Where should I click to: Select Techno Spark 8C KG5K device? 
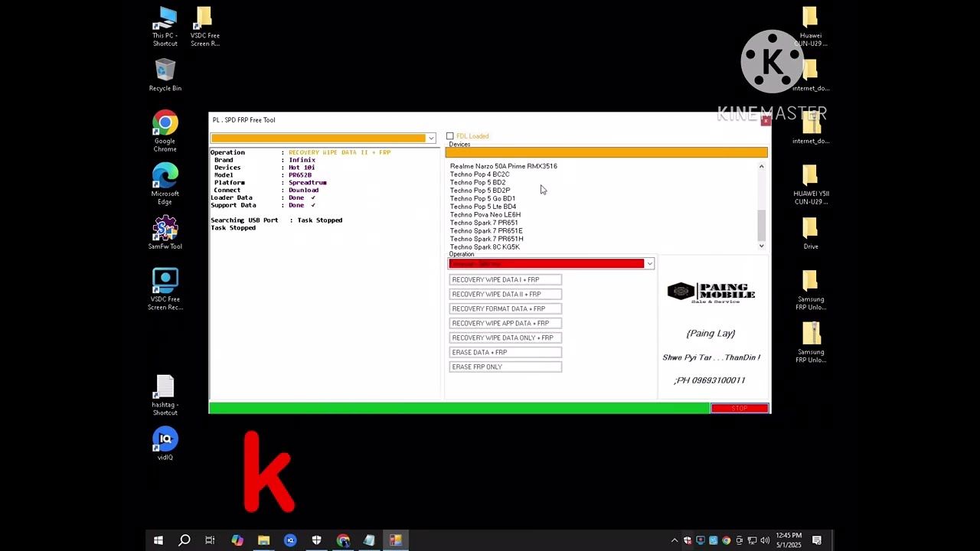point(485,247)
